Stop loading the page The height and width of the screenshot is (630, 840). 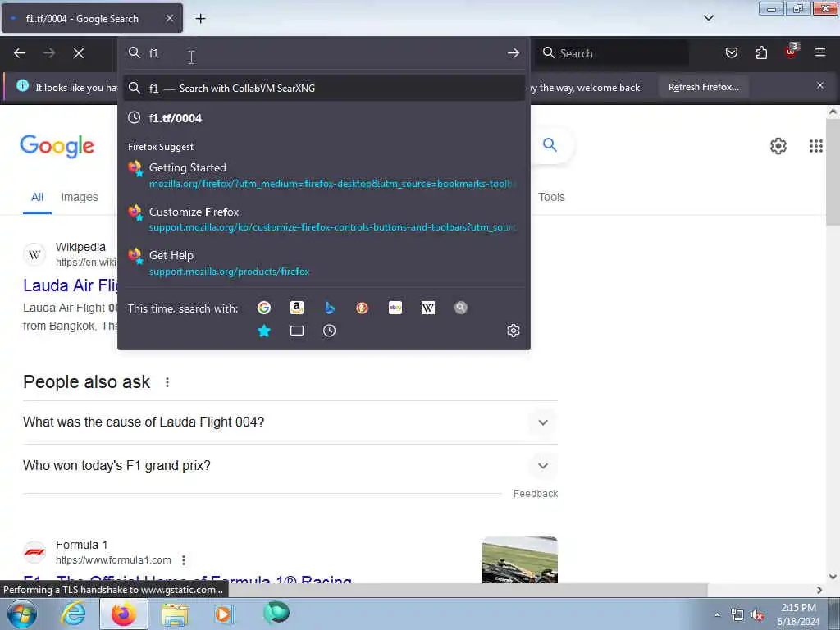click(79, 53)
